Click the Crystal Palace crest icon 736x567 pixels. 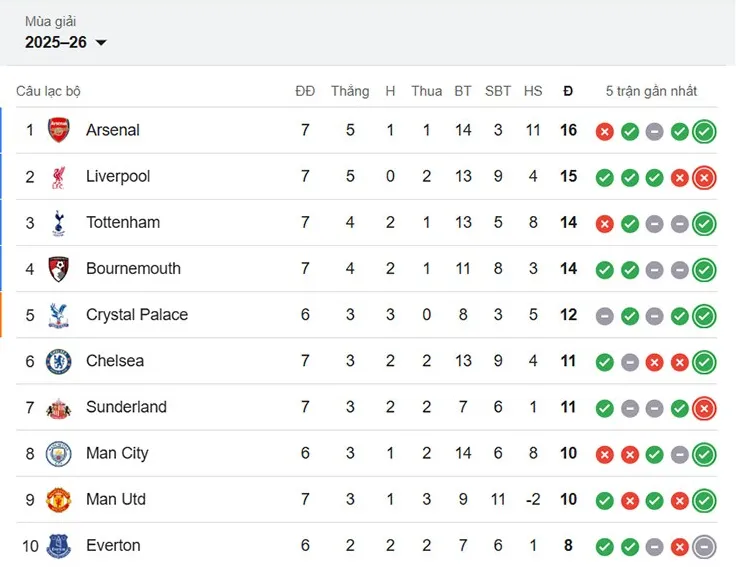click(59, 315)
